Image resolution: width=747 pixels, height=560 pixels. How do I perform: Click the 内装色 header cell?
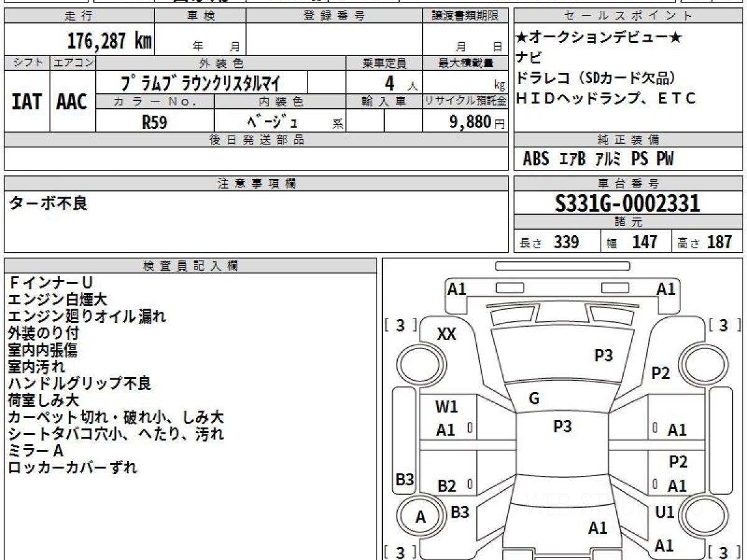(280, 101)
